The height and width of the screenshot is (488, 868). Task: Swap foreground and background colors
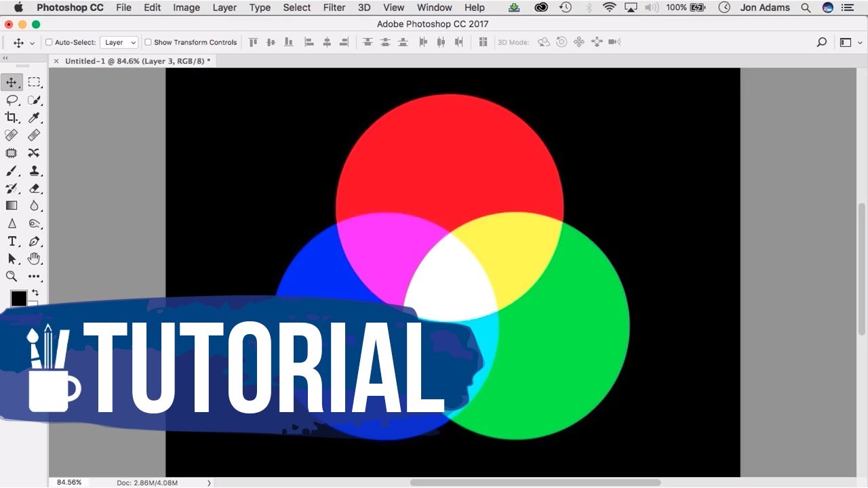[35, 293]
